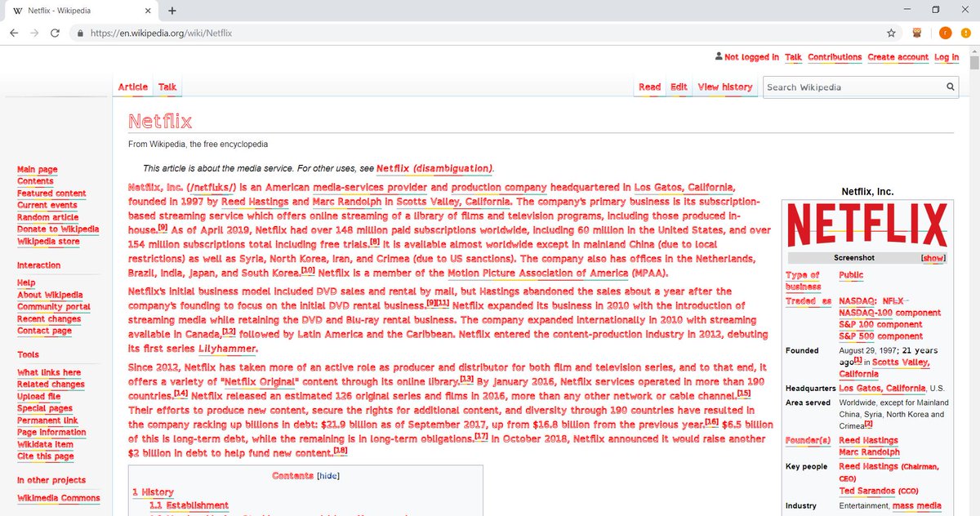The height and width of the screenshot is (516, 980).
Task: Open Ted Sarandos infobox link
Action: 869,492
